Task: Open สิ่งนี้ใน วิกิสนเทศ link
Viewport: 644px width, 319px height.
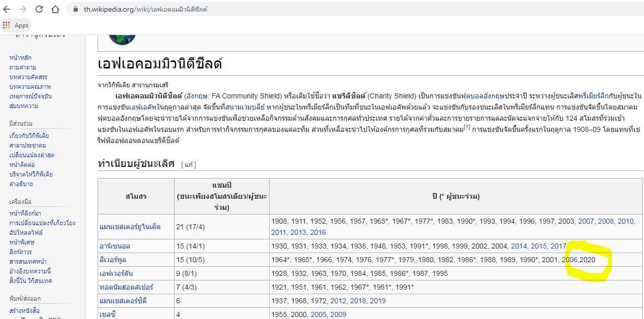Action: (30, 280)
